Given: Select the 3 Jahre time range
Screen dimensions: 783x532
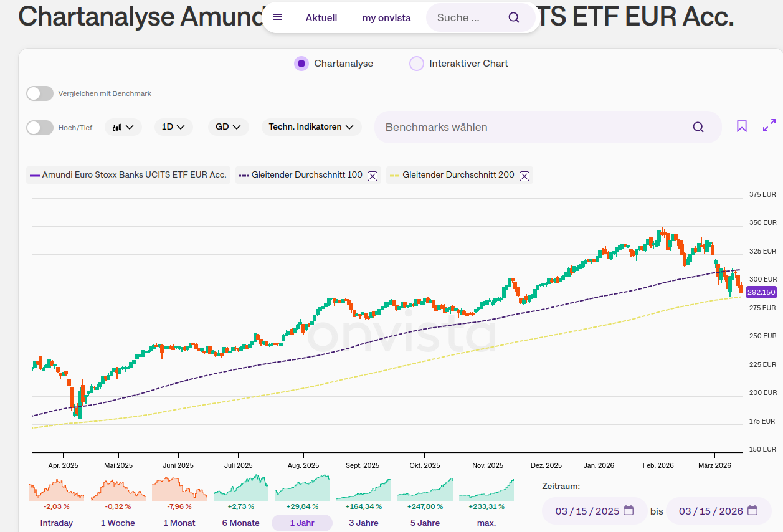Looking at the screenshot, I should (364, 523).
